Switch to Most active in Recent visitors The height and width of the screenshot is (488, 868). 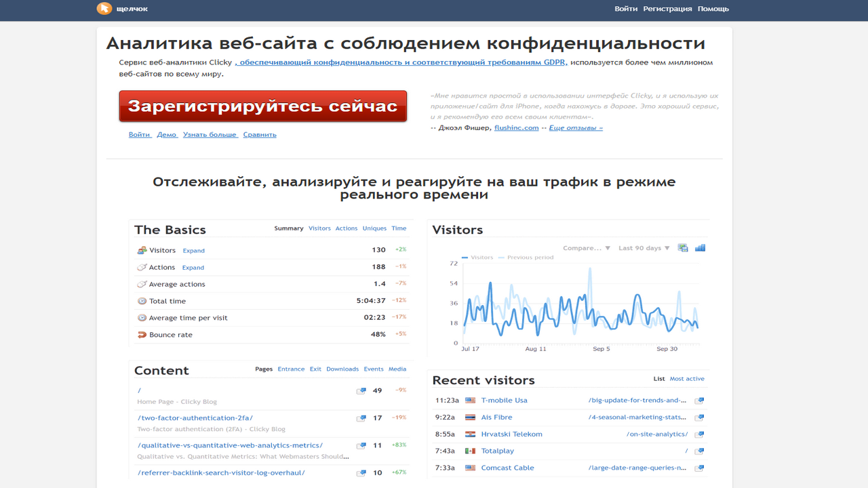pyautogui.click(x=687, y=379)
